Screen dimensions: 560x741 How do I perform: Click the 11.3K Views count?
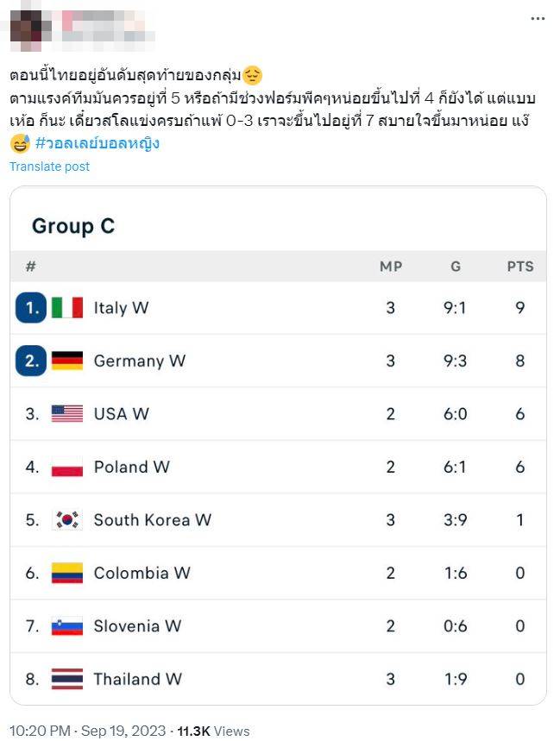click(213, 731)
